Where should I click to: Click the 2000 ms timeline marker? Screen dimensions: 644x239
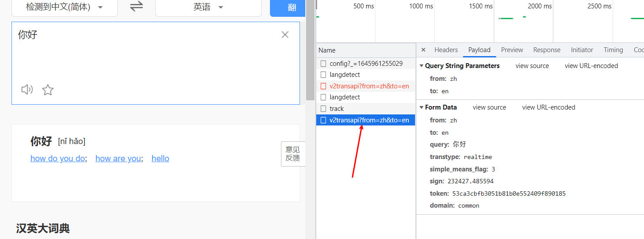[x=539, y=6]
